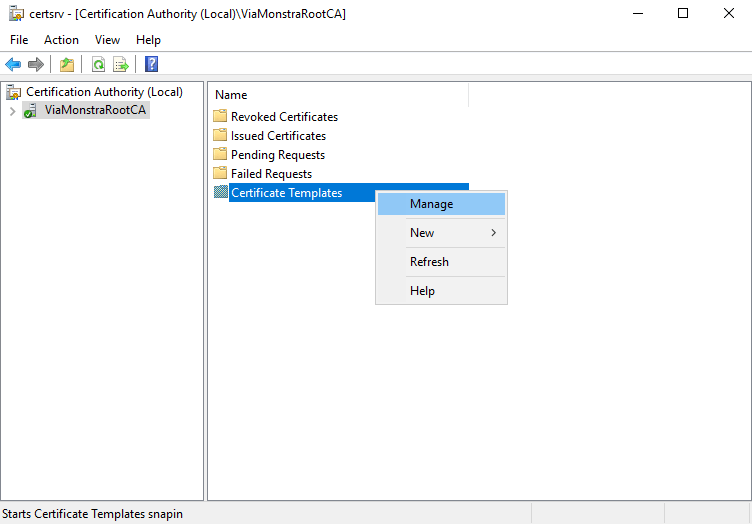The width and height of the screenshot is (752, 524).
Task: Click the Back arrow toolbar icon
Action: click(13, 65)
